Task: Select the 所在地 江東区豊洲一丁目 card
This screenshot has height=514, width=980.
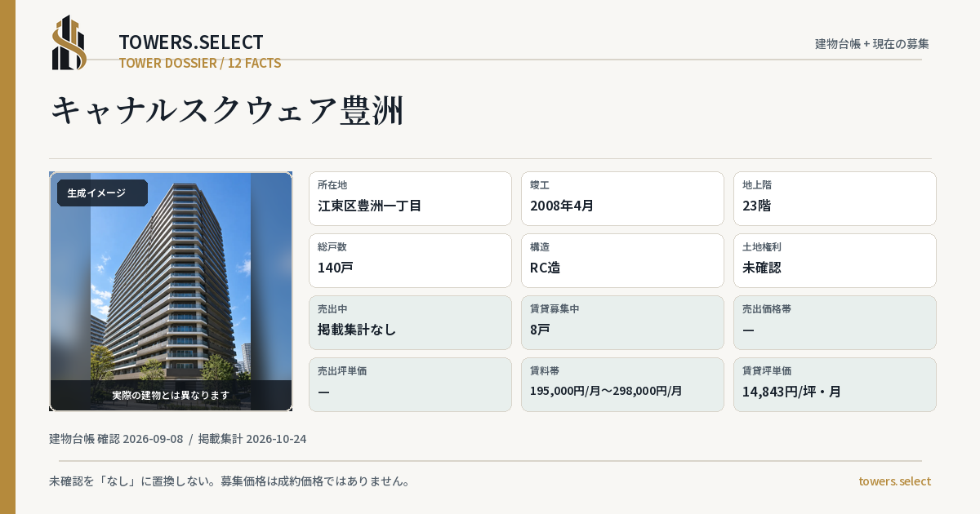Action: pos(410,198)
